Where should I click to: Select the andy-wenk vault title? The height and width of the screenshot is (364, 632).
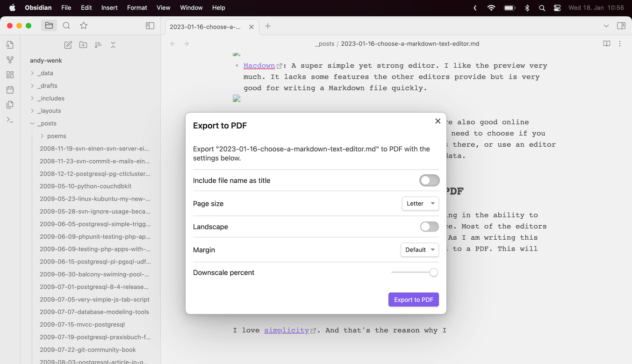click(x=46, y=60)
